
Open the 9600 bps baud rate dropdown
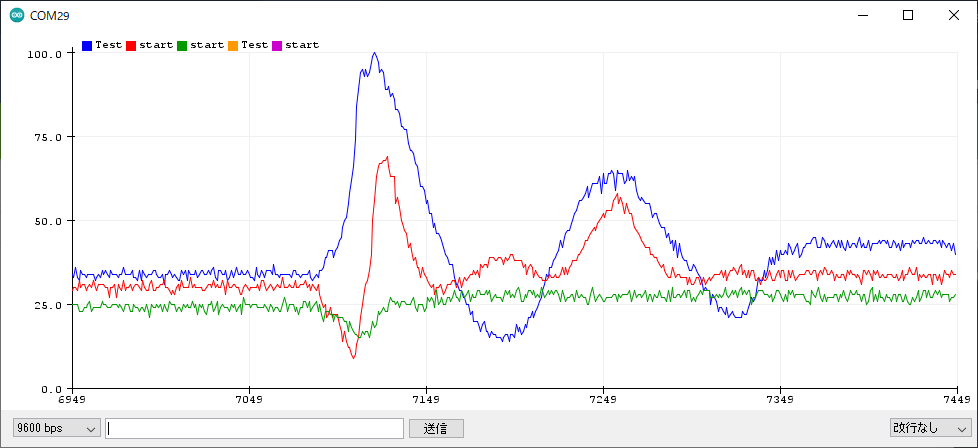coord(57,429)
